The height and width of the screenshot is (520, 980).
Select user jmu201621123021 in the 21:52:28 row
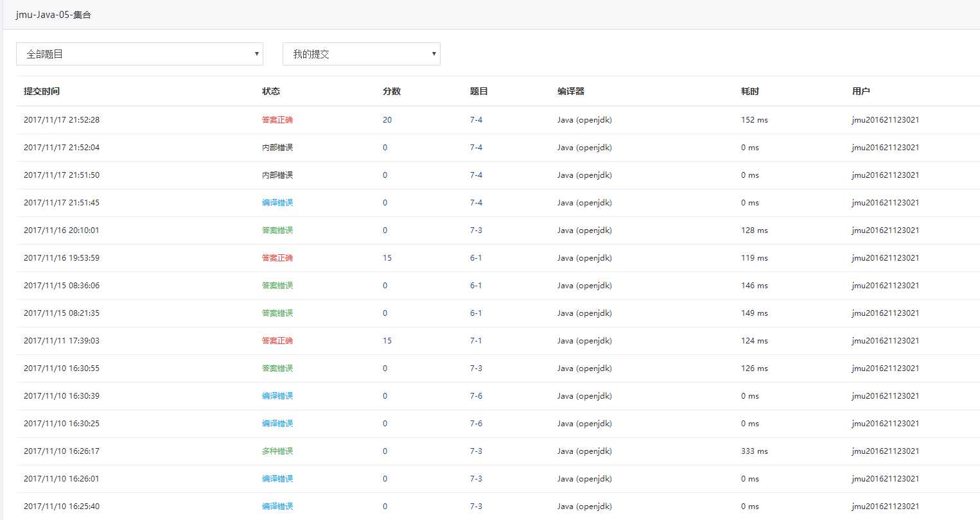(886, 120)
